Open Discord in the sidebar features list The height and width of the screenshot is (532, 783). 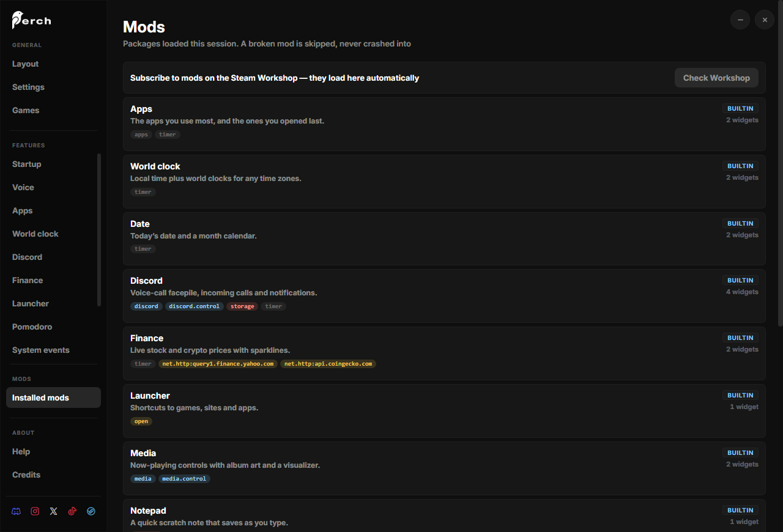point(50,257)
